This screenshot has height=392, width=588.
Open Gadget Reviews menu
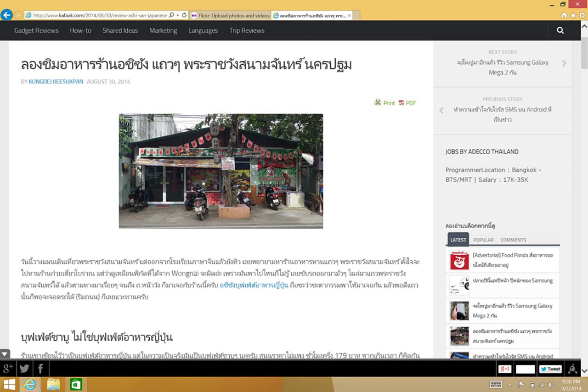click(36, 30)
